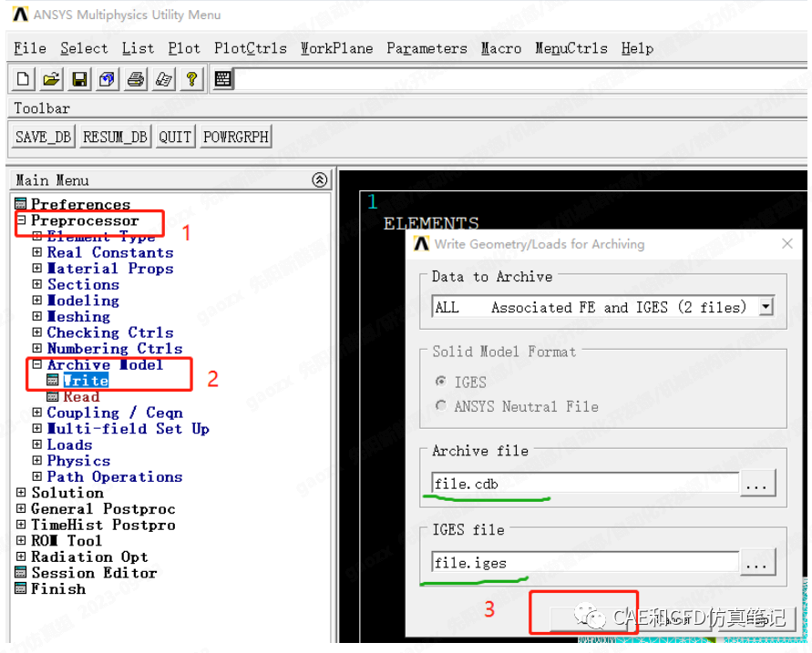The width and height of the screenshot is (812, 653).
Task: Open the PlotCtrls menu
Action: 250,48
